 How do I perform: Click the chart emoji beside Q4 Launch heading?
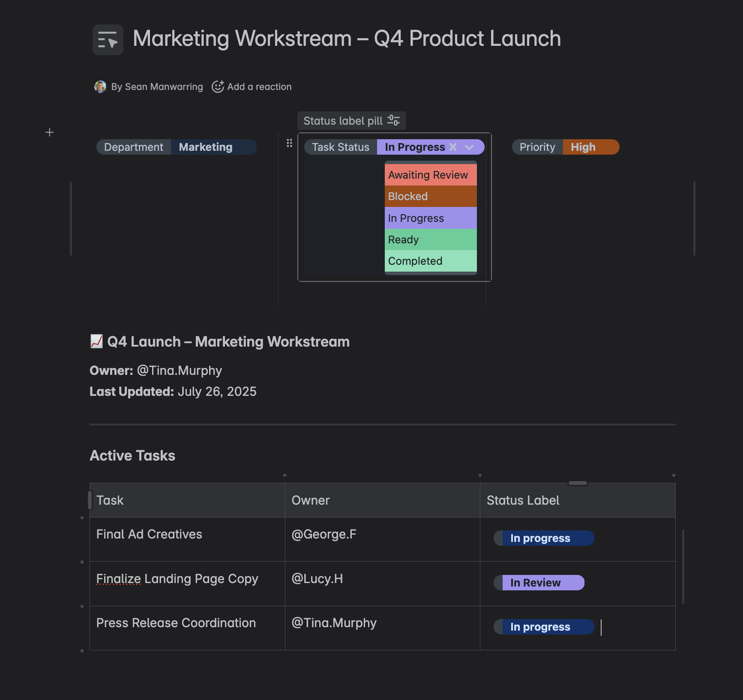[x=96, y=341]
